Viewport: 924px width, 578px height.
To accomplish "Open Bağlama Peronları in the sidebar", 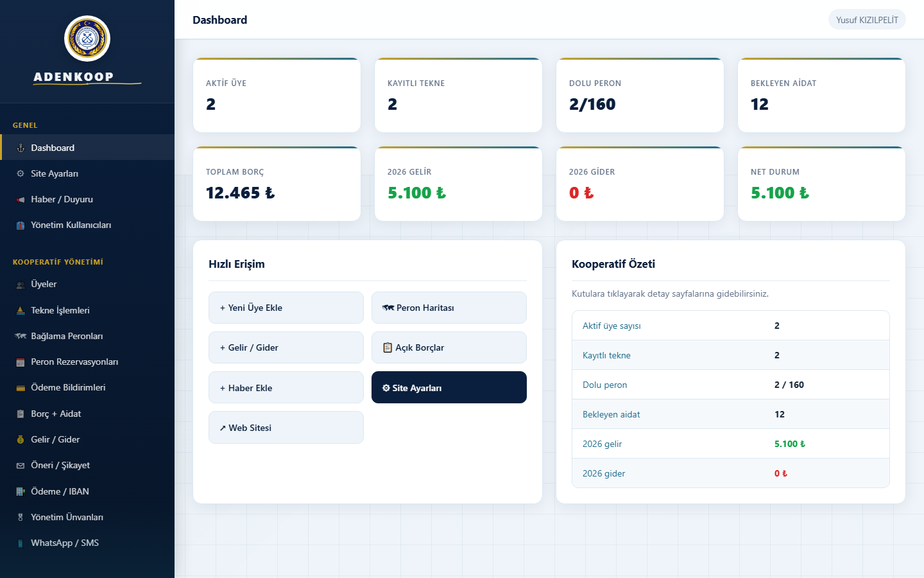I will pyautogui.click(x=87, y=336).
